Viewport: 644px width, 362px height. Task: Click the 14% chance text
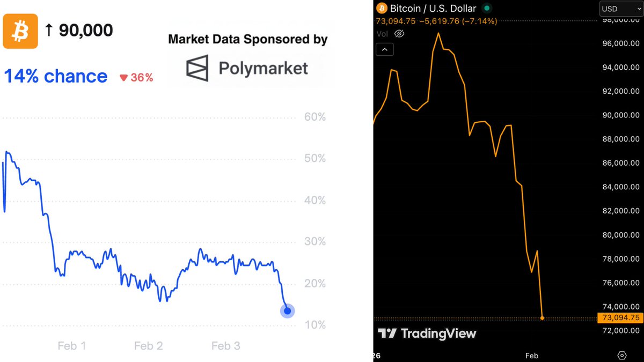pyautogui.click(x=56, y=76)
